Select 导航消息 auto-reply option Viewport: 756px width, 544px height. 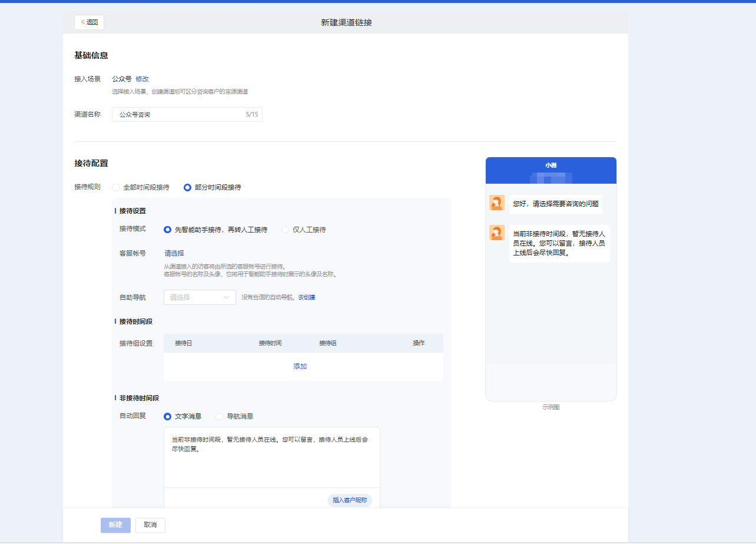[234, 416]
